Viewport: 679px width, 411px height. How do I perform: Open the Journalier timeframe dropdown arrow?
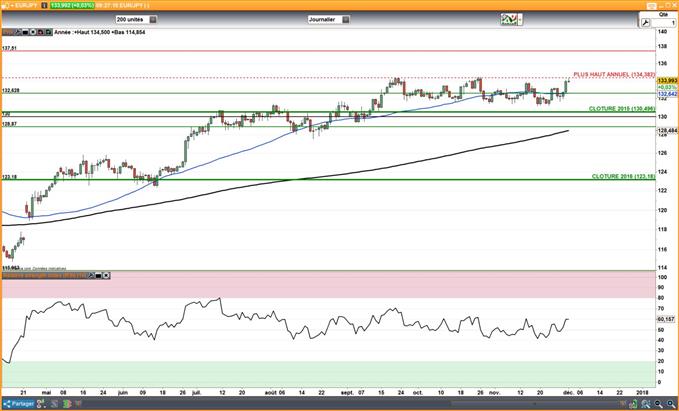tap(346, 19)
